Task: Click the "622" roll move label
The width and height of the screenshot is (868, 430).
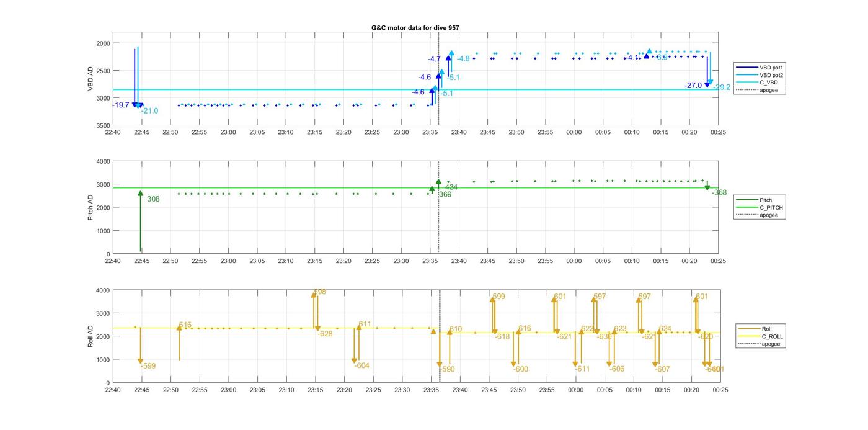Action: [x=588, y=329]
